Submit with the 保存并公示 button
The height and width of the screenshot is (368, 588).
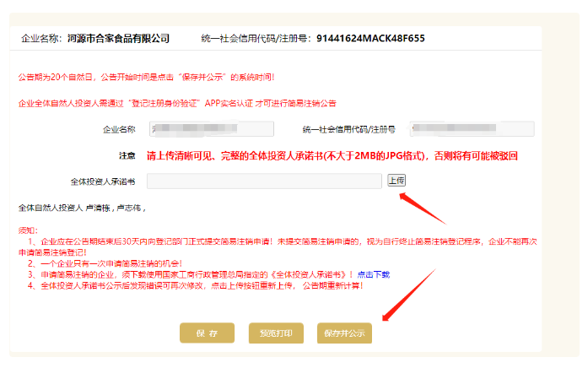coord(344,333)
